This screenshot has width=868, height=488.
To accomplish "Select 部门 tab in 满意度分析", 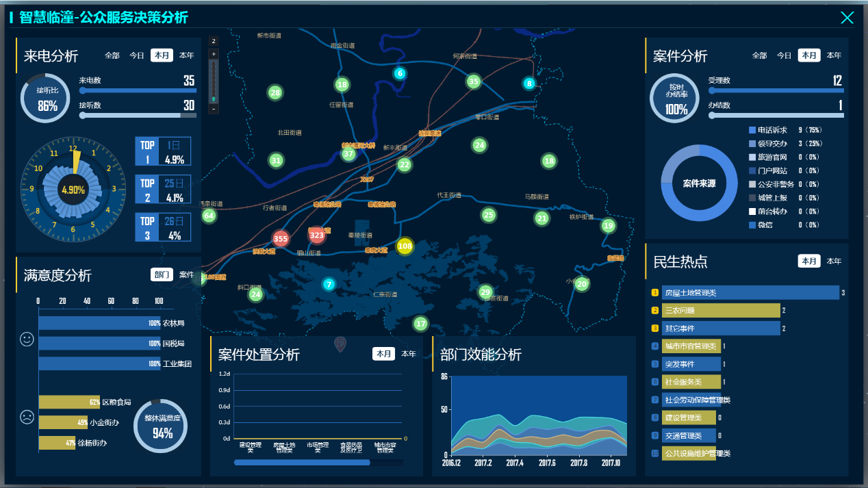I will coord(162,274).
